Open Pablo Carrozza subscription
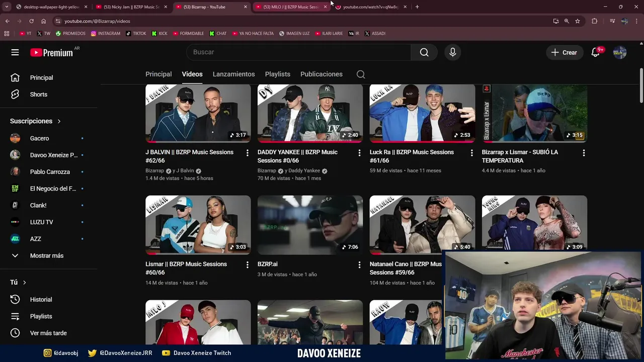The image size is (644, 362). (x=49, y=172)
